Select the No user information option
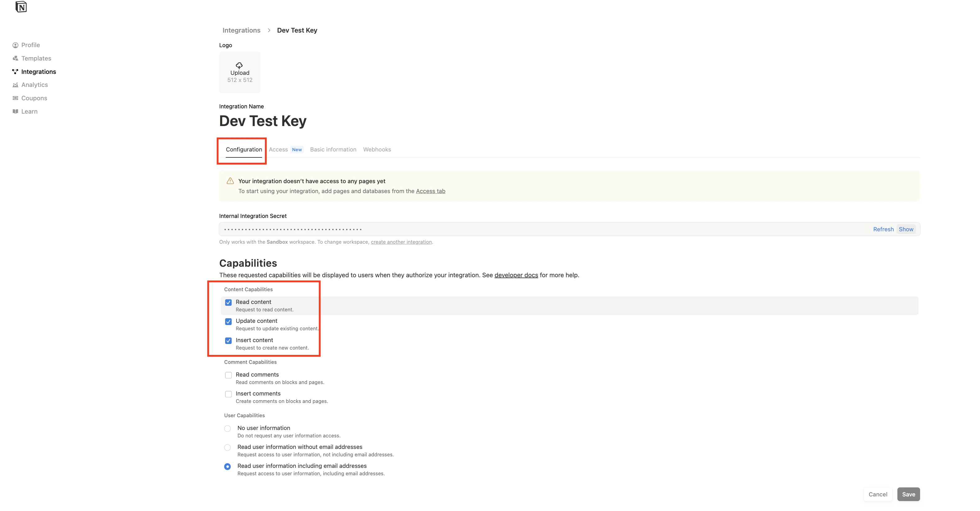This screenshot has width=980, height=511. [x=228, y=428]
